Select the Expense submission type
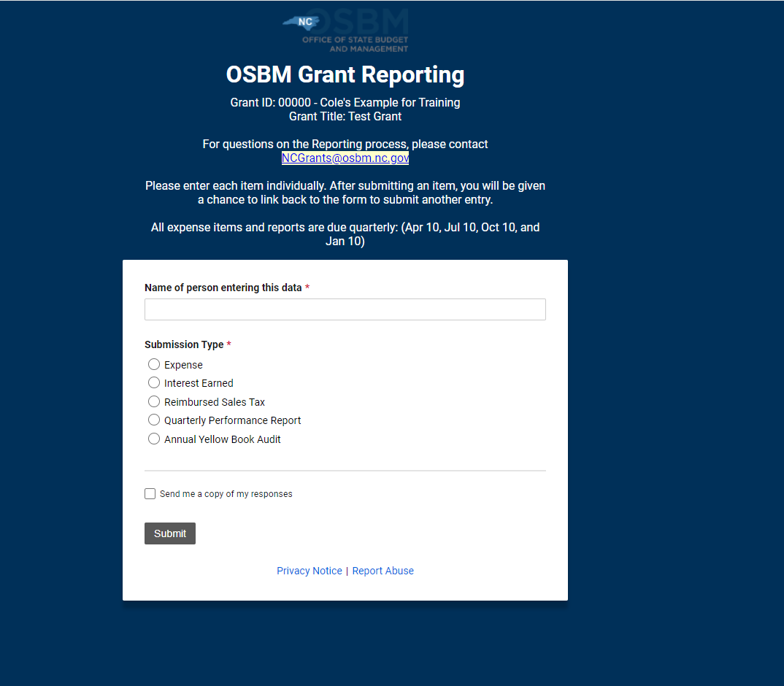The width and height of the screenshot is (784, 686). [x=154, y=364]
